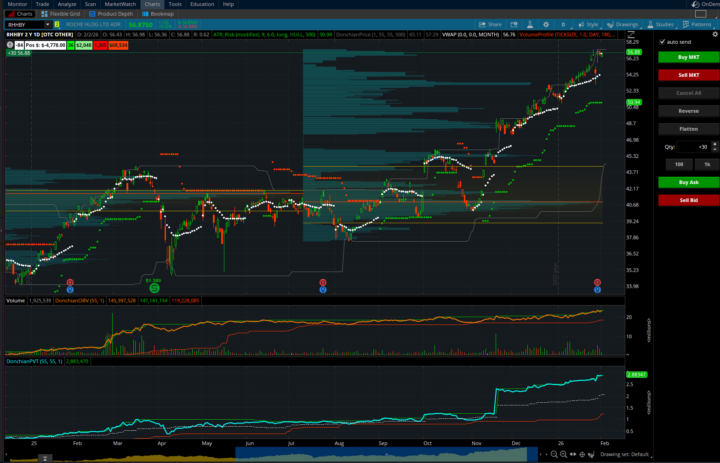
Task: Click the DonchianPVT study label
Action: click(34, 361)
